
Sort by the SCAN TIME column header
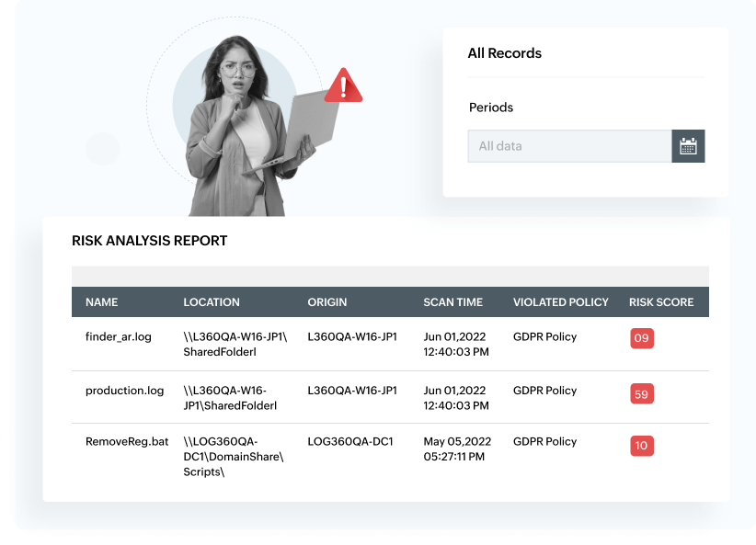[x=452, y=302]
